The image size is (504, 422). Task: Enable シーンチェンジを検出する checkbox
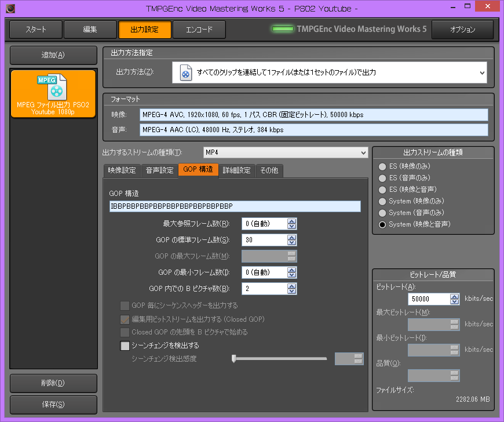[125, 345]
